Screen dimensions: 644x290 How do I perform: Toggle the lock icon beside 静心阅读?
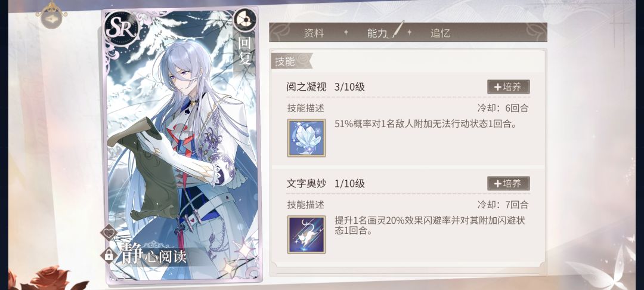pos(109,255)
